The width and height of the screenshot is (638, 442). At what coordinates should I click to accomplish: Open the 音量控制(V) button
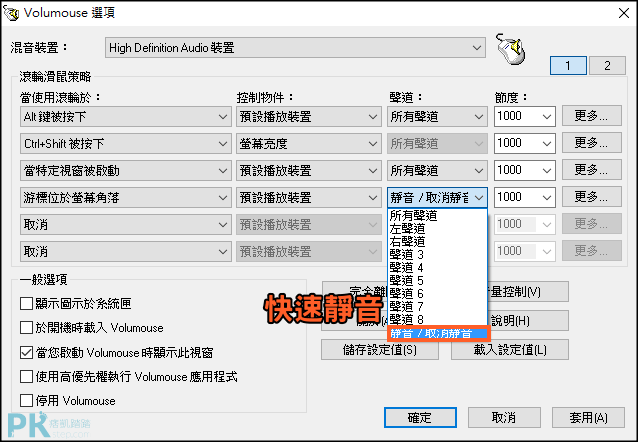pos(528,291)
